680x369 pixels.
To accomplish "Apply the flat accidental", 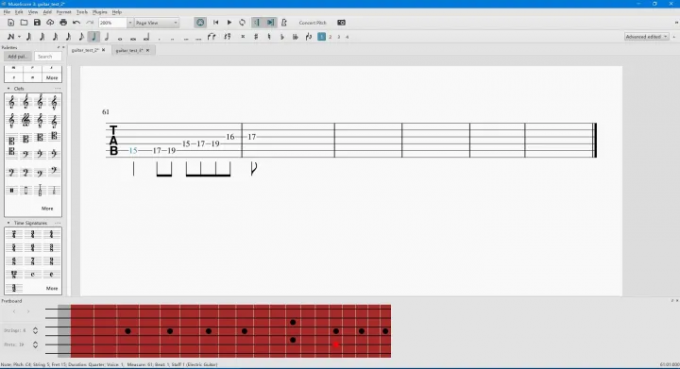I will pos(282,37).
